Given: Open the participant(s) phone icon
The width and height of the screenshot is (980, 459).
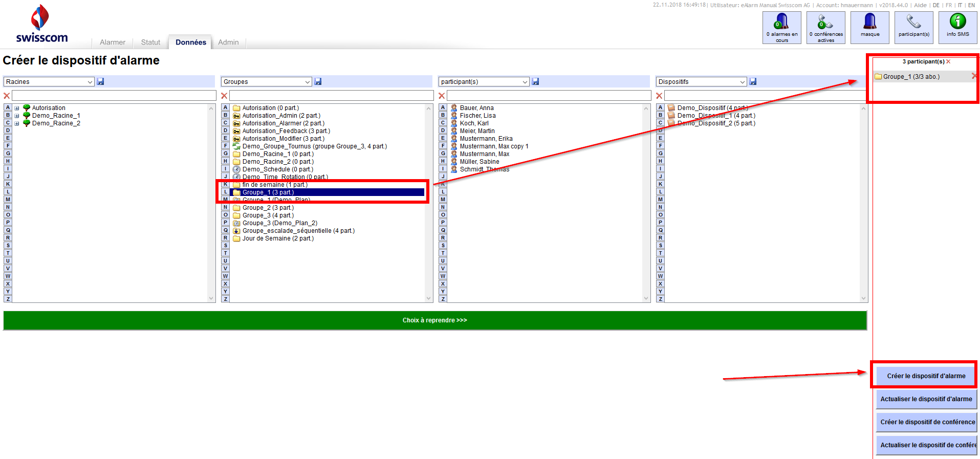Looking at the screenshot, I should 913,27.
